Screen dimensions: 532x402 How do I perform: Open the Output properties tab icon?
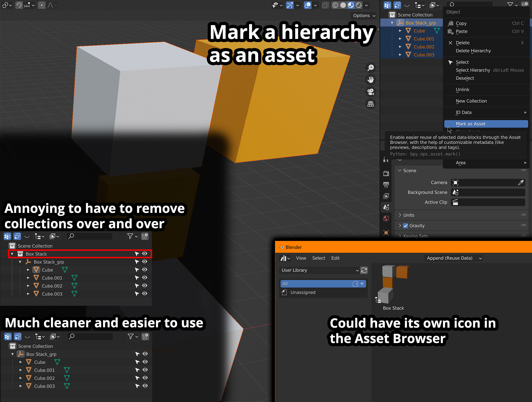coord(386,185)
